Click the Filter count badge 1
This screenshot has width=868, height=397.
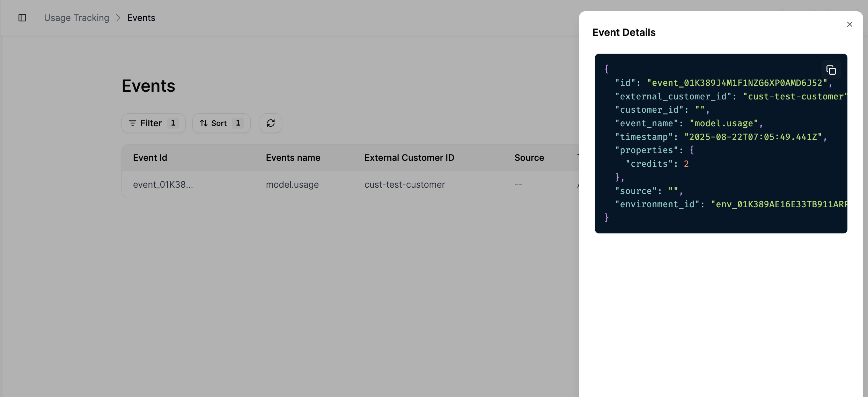[173, 123]
